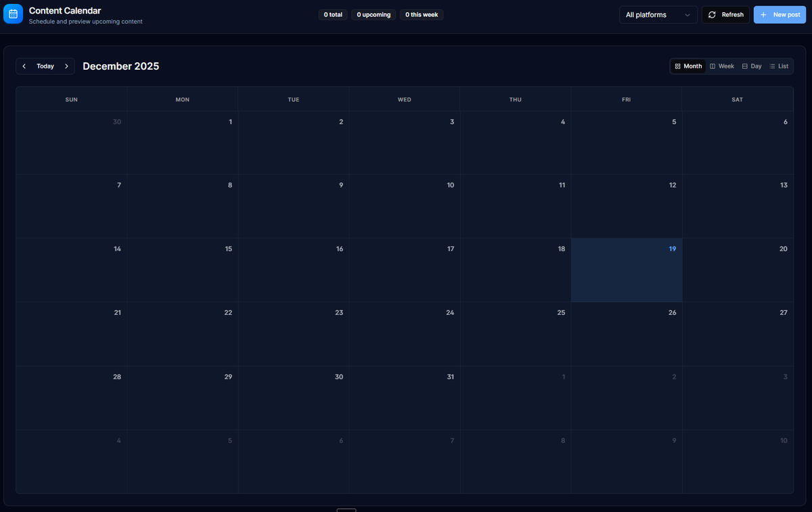Select November 30 greyed-out cell

72,143
